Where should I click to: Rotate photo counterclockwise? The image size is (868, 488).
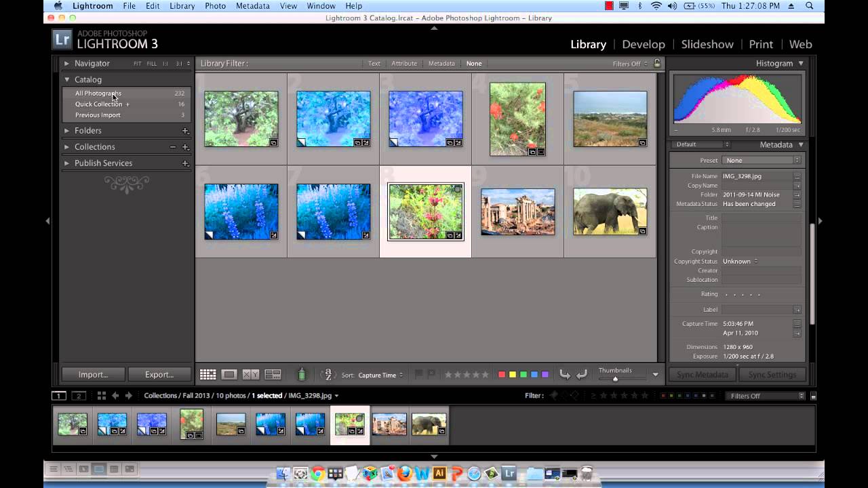pos(565,375)
